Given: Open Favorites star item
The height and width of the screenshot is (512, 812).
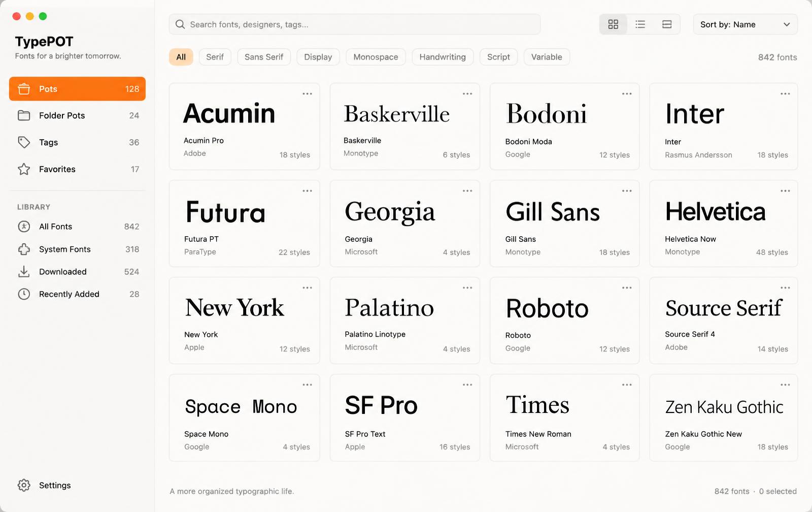Looking at the screenshot, I should coord(77,169).
